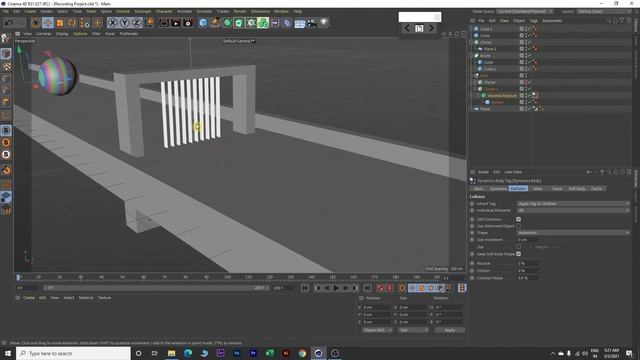Click the Friction value field
Screen dimensions: 640x360
[527, 271]
